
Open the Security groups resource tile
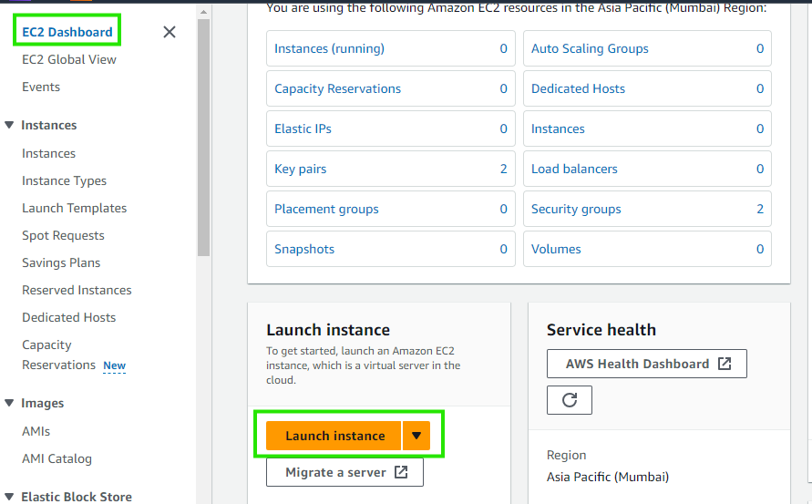(647, 209)
